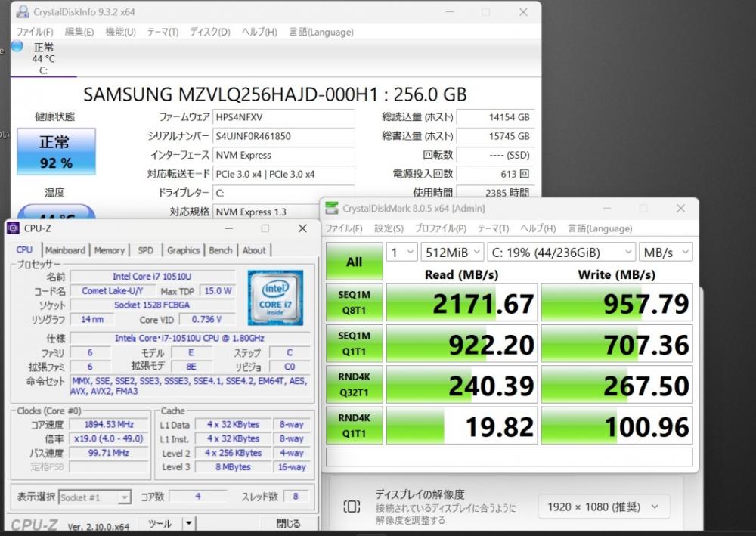Open the ファイル menu in CrystalDiskInfo
756x536 pixels.
click(35, 32)
